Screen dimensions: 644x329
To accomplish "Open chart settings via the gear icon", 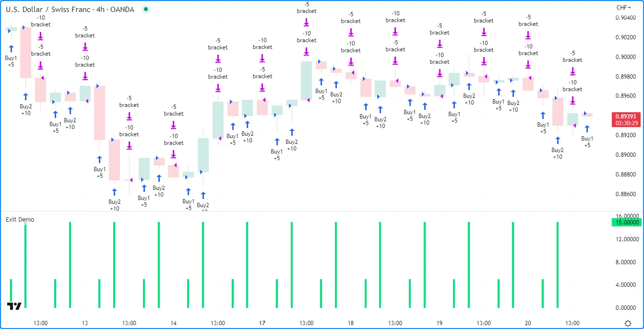I will [x=628, y=323].
